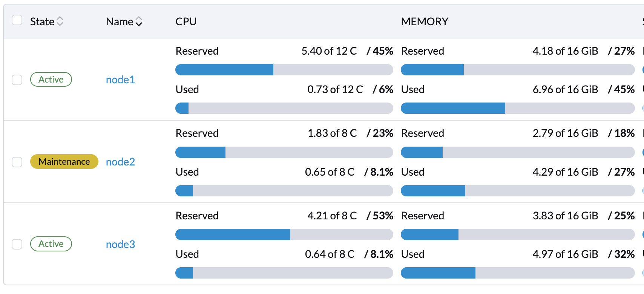Check the checkbox for the node1 row
This screenshot has height=294, width=644.
coord(17,80)
